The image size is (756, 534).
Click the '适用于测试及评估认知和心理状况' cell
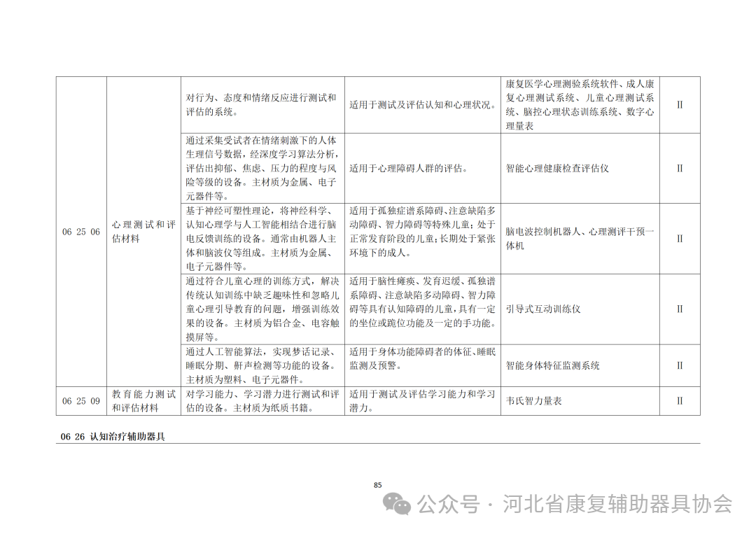pyautogui.click(x=423, y=105)
